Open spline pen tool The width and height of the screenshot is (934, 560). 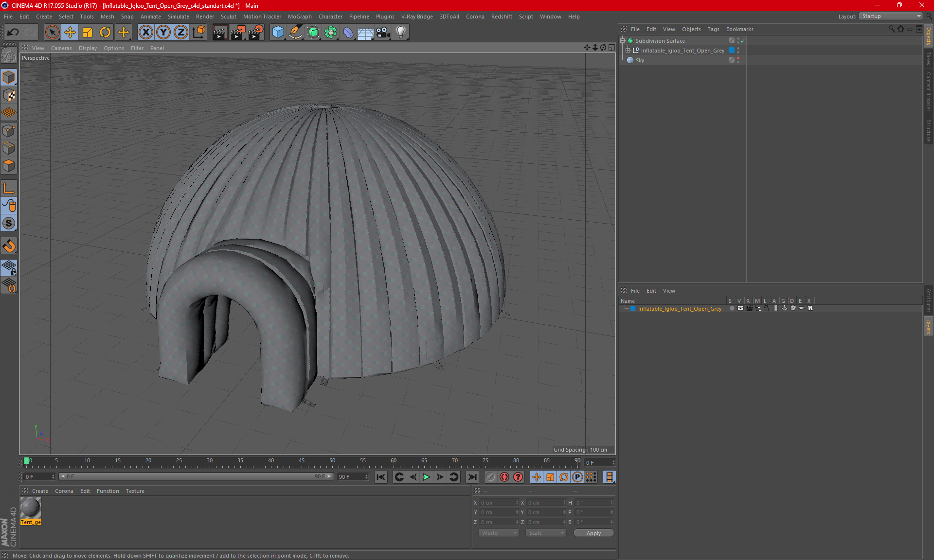[x=295, y=33]
